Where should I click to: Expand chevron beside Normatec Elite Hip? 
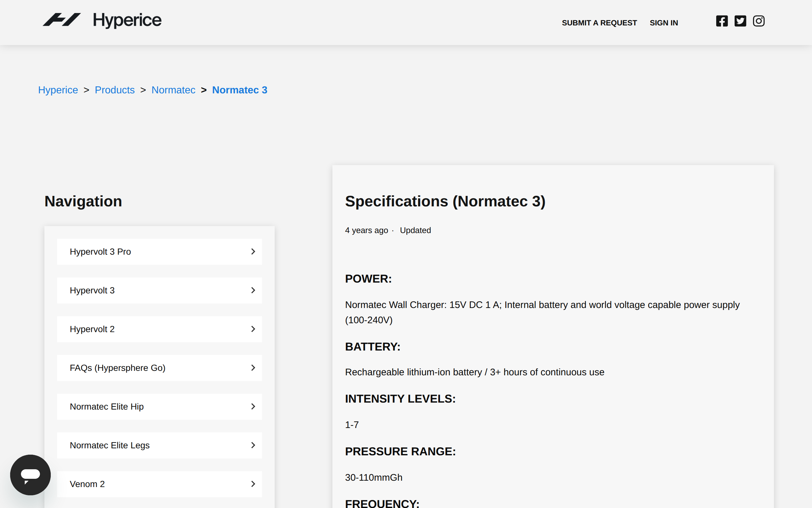pyautogui.click(x=253, y=406)
